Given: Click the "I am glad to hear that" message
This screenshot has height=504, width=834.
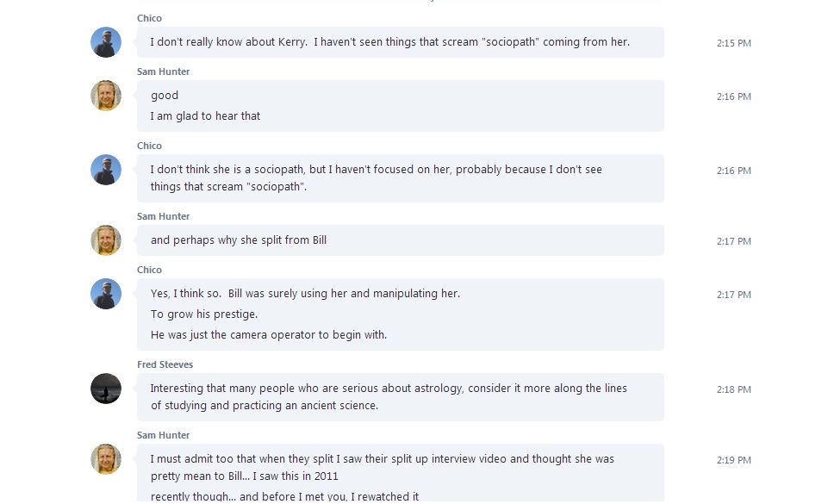Looking at the screenshot, I should tap(205, 116).
